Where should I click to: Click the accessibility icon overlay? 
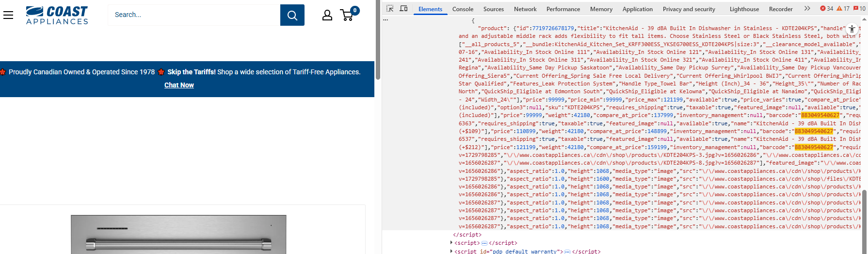tap(852, 29)
